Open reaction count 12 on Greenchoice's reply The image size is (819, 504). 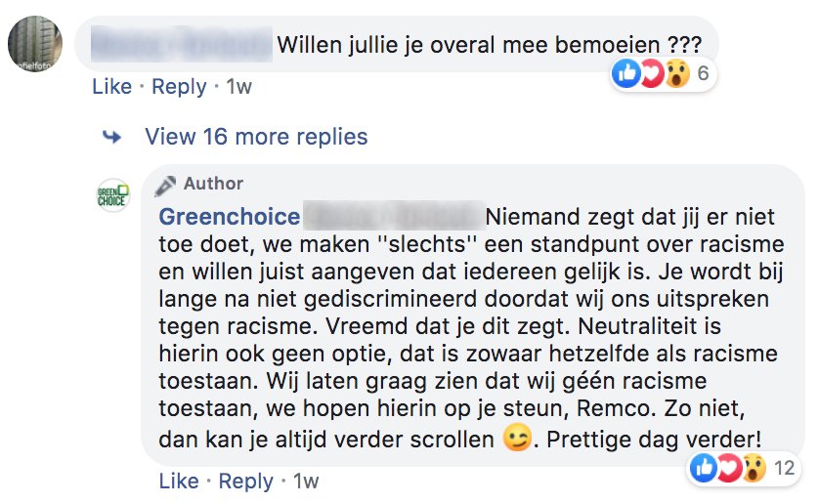pos(784,469)
